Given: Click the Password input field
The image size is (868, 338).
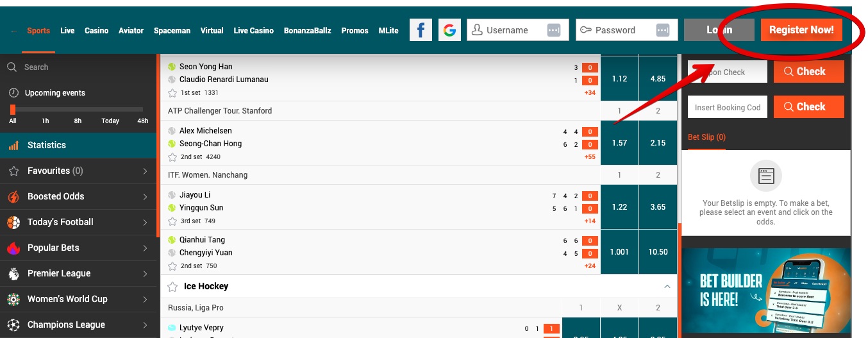Looking at the screenshot, I should pos(627,30).
